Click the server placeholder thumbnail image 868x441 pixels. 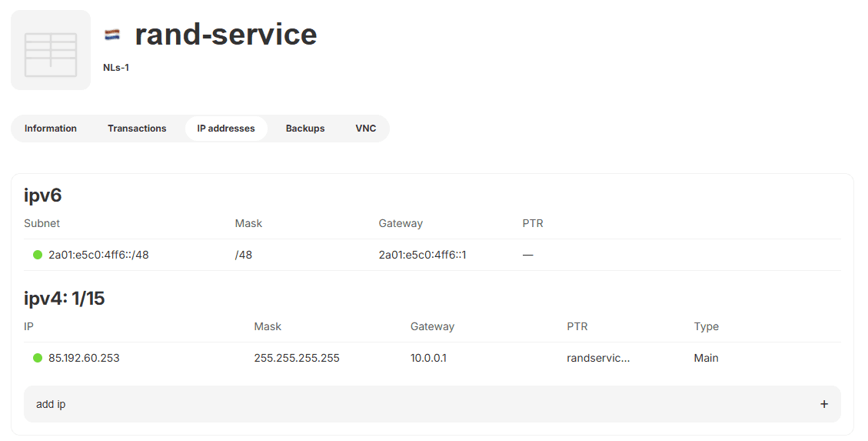[x=51, y=50]
